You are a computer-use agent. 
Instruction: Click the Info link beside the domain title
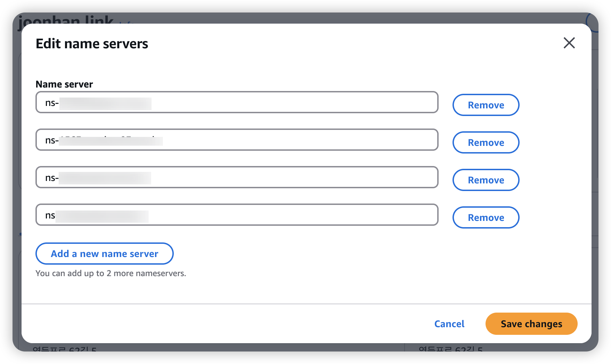point(125,22)
